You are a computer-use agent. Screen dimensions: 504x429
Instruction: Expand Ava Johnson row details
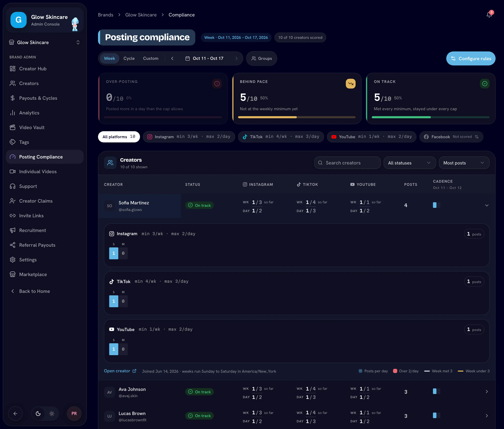(x=487, y=392)
